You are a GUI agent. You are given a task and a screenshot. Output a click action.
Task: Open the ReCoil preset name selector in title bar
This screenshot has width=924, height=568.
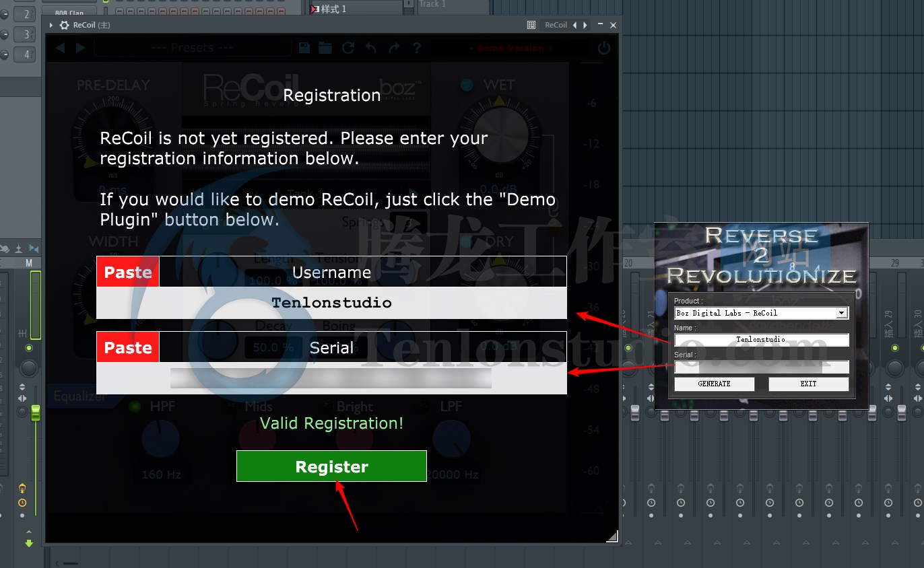pyautogui.click(x=556, y=25)
